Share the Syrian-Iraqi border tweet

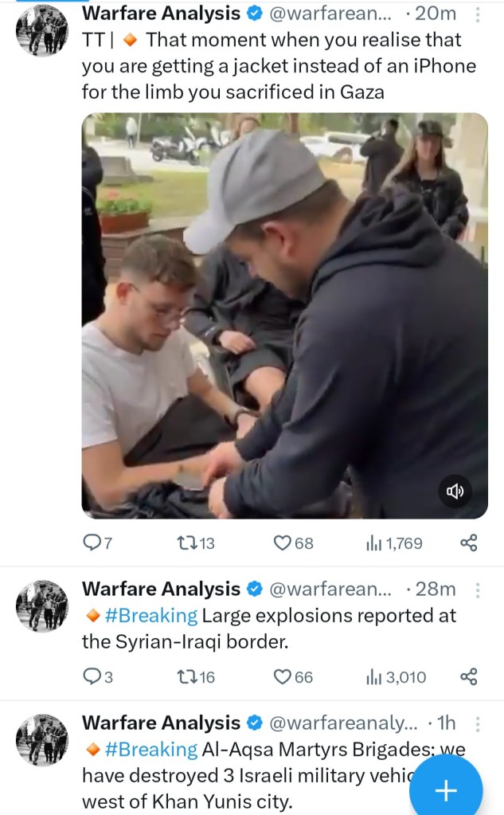(x=469, y=677)
